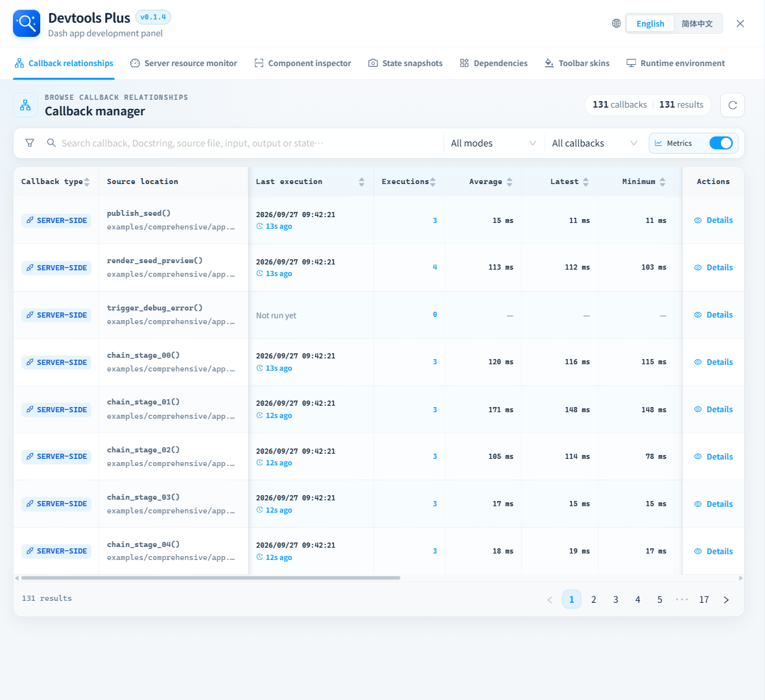Click the eye icon in chain_stage_00() row
Image resolution: width=765 pixels, height=700 pixels.
point(698,362)
